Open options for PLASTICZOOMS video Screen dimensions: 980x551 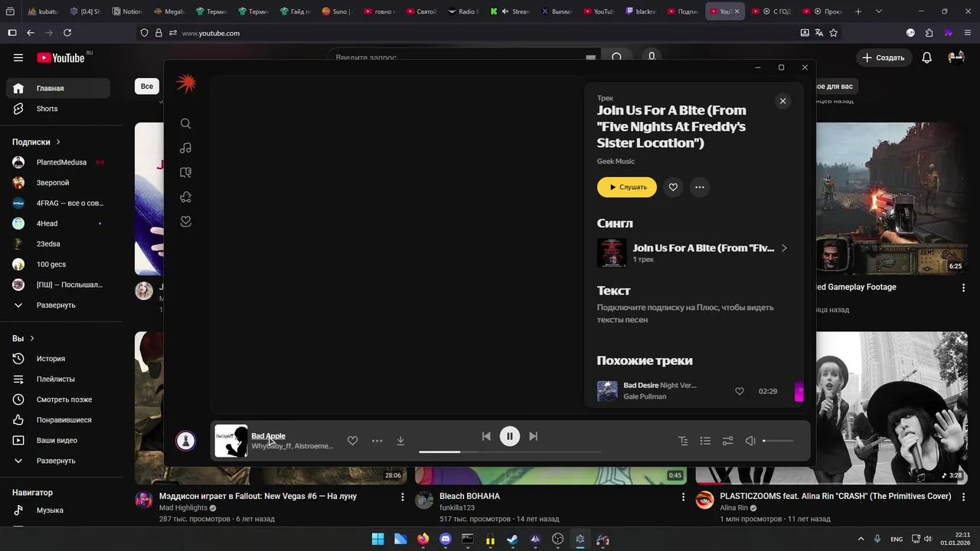click(963, 497)
